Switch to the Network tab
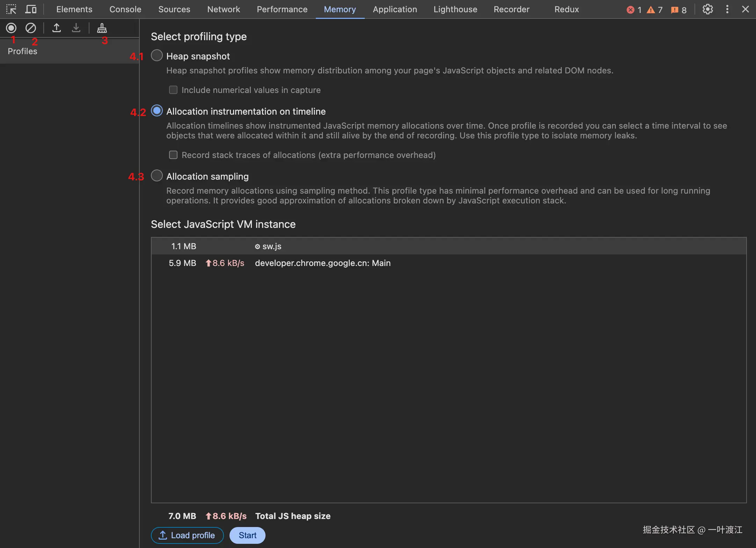This screenshot has width=756, height=548. click(224, 9)
